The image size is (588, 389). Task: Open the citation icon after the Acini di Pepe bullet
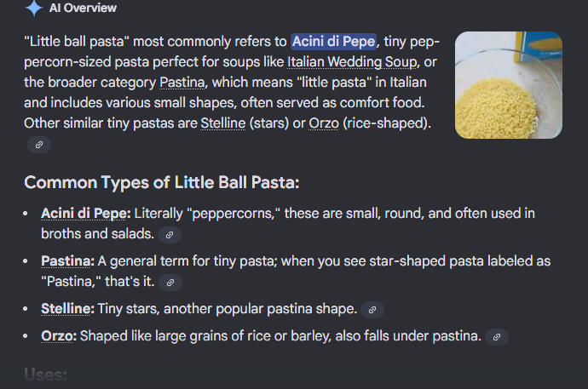coord(170,234)
